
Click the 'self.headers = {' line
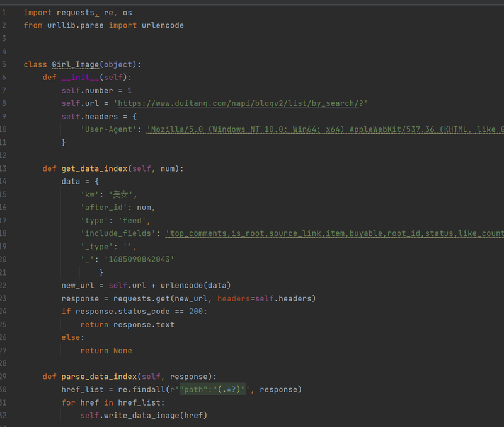[99, 117]
